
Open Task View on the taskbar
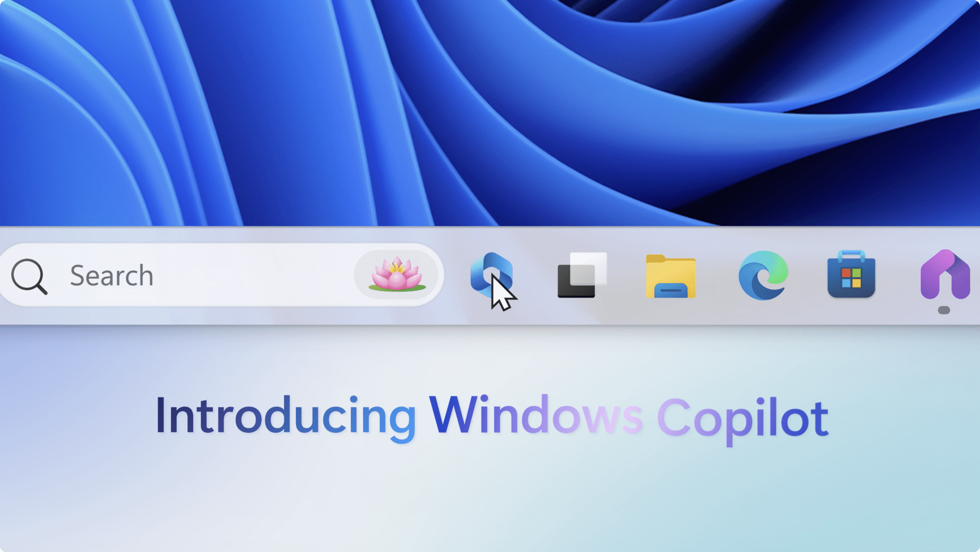pyautogui.click(x=582, y=275)
